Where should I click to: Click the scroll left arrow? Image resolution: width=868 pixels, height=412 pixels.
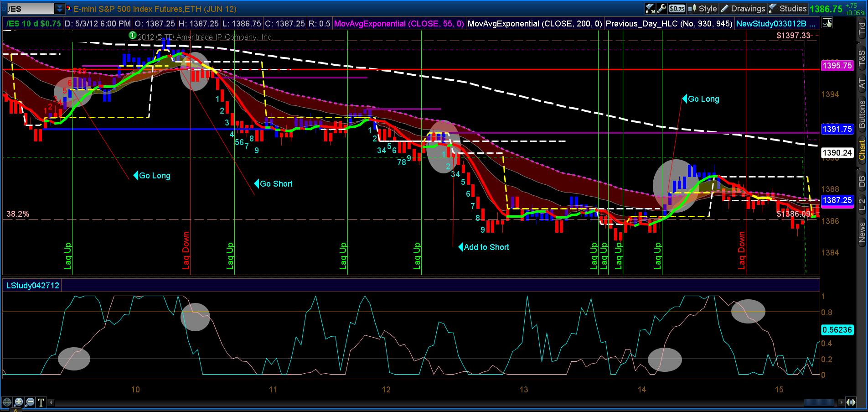point(51,402)
